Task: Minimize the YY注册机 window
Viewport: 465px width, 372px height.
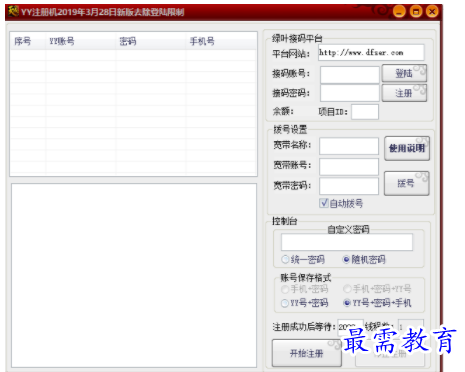Action: [399, 12]
